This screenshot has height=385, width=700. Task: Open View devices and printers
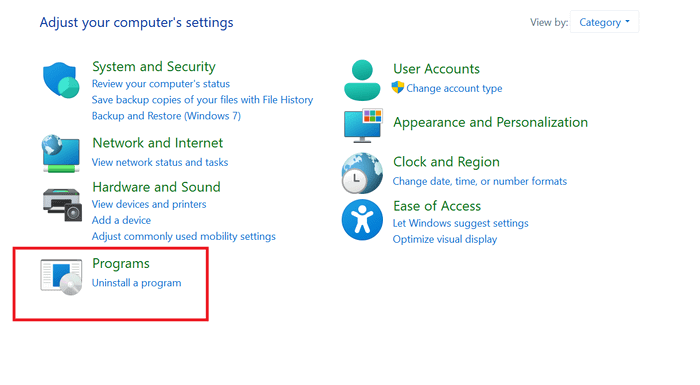(149, 204)
